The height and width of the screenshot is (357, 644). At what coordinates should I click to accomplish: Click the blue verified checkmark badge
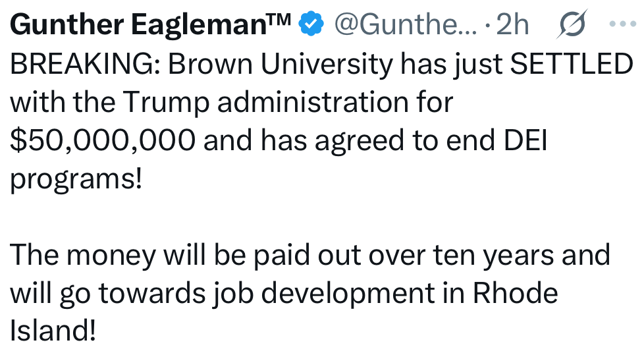click(311, 24)
